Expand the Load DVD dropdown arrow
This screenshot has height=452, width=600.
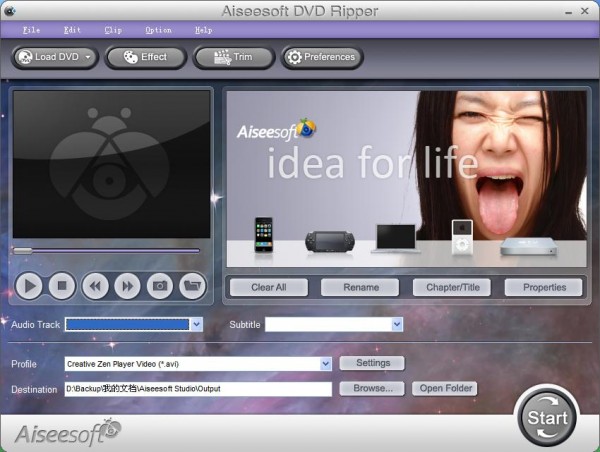coord(88,57)
